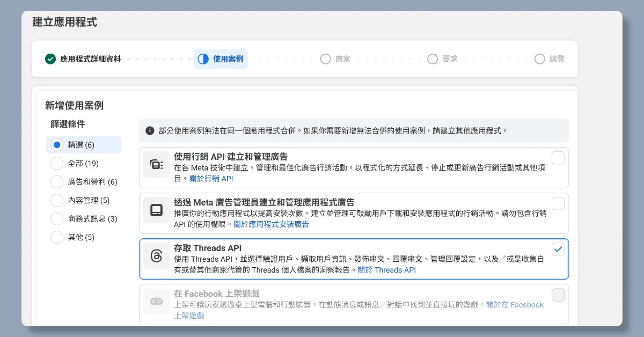The height and width of the screenshot is (337, 644).
Task: Uncheck the 存取 Threads API checkbox
Action: click(558, 249)
